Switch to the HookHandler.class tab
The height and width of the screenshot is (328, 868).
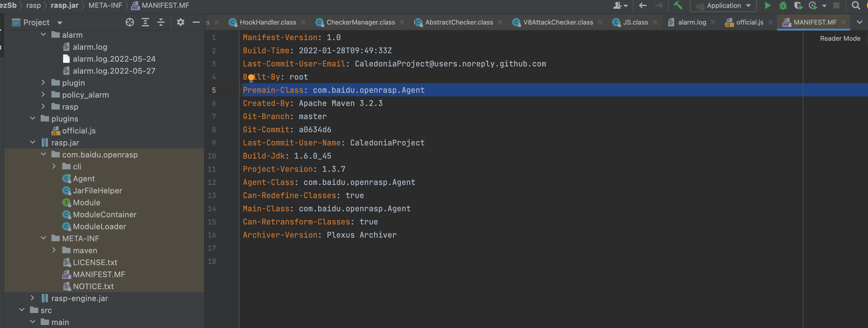(267, 22)
